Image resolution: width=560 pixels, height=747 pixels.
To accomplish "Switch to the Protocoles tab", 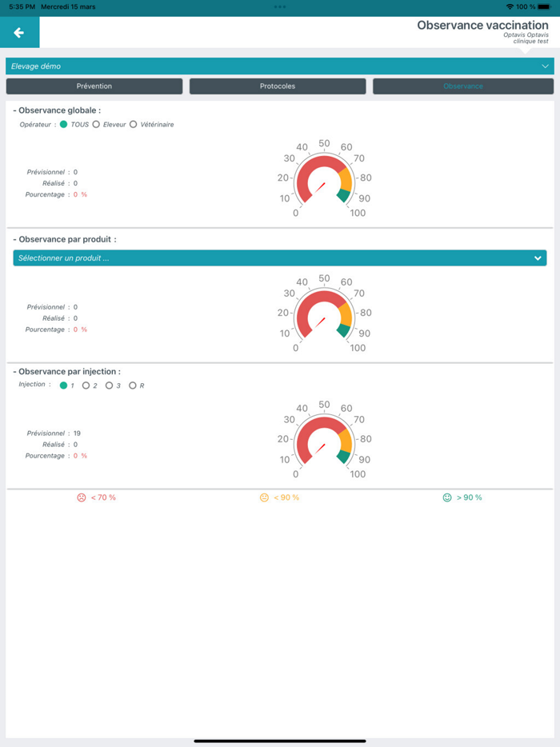I will click(278, 86).
